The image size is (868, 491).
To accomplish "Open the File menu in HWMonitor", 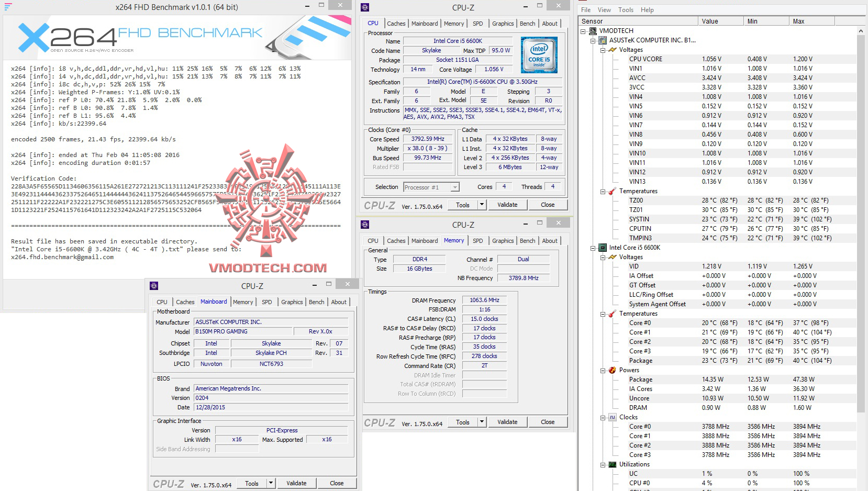I will tap(586, 10).
